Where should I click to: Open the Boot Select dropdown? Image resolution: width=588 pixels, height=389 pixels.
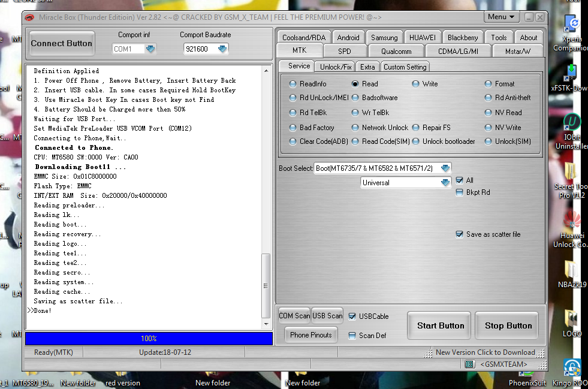(445, 168)
